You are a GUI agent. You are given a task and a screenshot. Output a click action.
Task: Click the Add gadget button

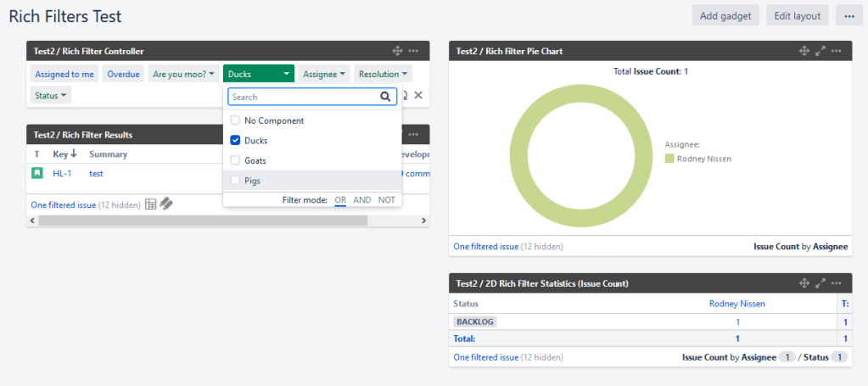pos(725,15)
